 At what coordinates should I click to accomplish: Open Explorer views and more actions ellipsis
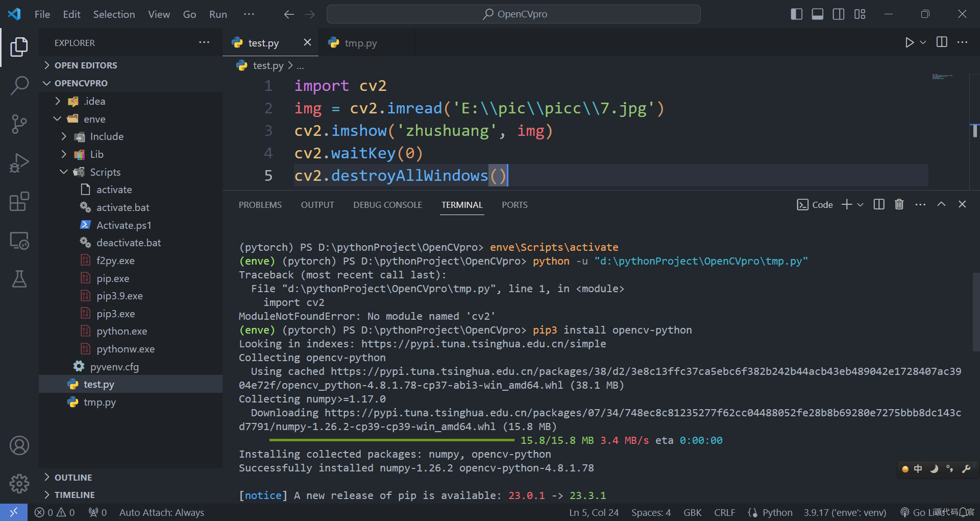(x=204, y=42)
